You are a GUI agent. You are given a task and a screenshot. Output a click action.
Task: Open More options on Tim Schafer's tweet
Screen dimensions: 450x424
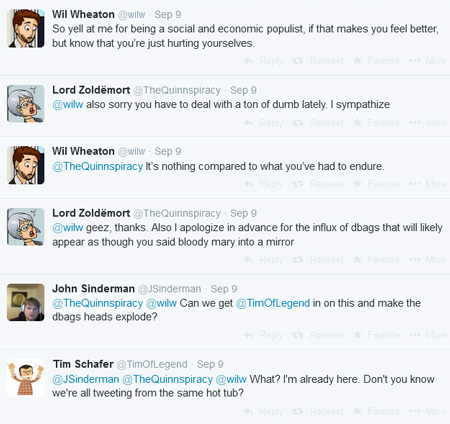click(x=428, y=411)
